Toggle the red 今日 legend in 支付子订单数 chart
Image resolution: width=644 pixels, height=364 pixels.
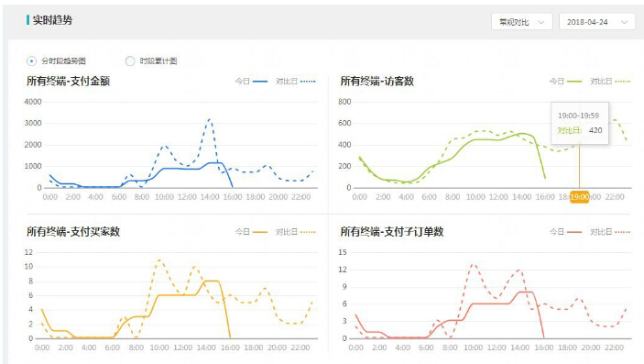coord(565,232)
